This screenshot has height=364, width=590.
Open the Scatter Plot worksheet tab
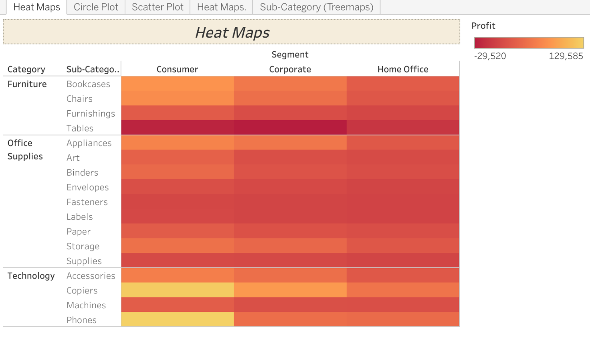[x=157, y=7]
